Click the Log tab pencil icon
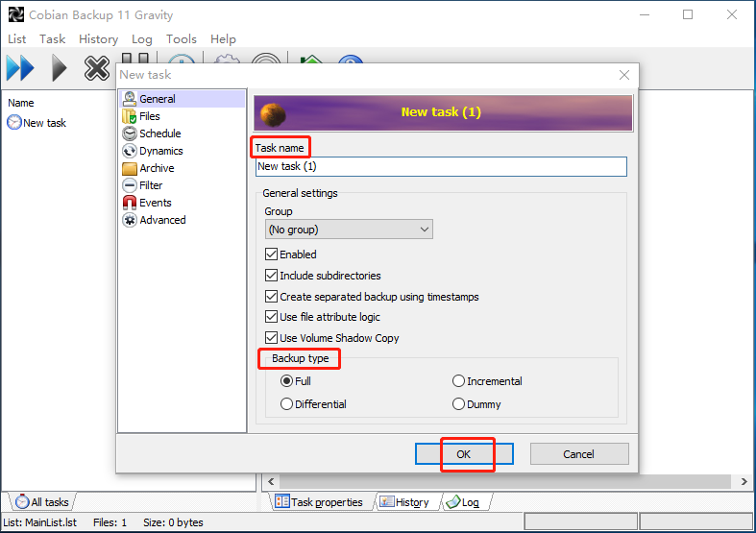Image resolution: width=756 pixels, height=533 pixels. pyautogui.click(x=453, y=502)
